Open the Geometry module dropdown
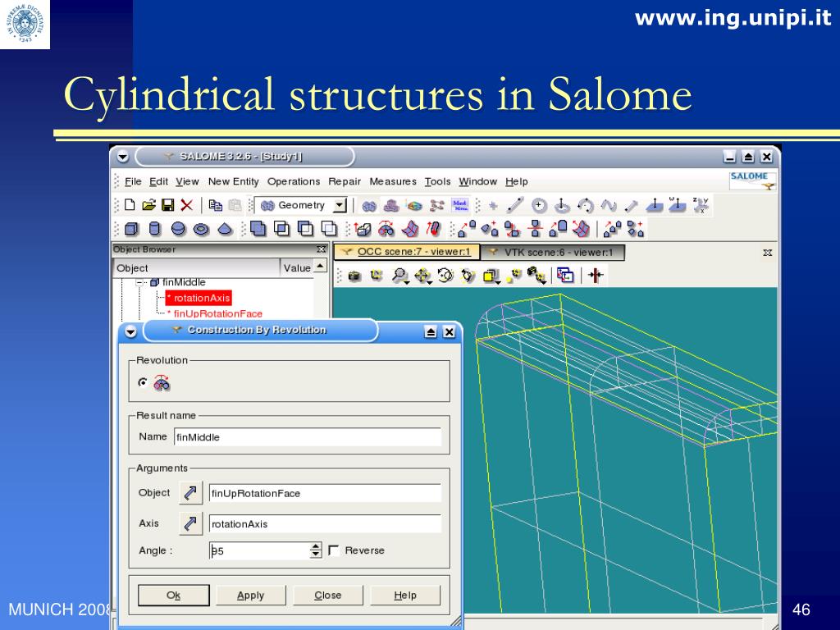Image resolution: width=840 pixels, height=630 pixels. [x=340, y=205]
